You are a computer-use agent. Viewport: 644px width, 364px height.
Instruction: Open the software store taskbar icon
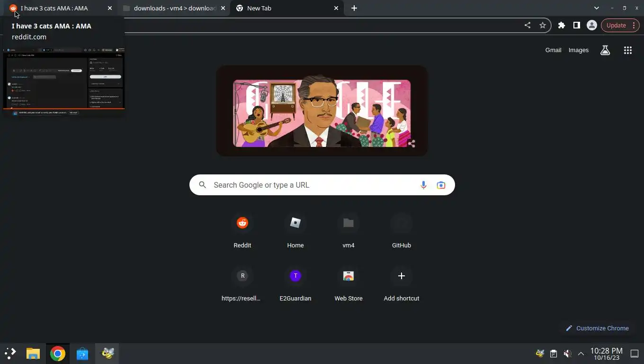[x=82, y=353]
